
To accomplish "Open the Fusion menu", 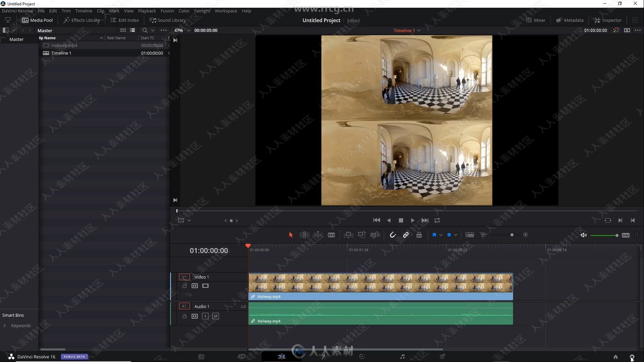I will [167, 11].
